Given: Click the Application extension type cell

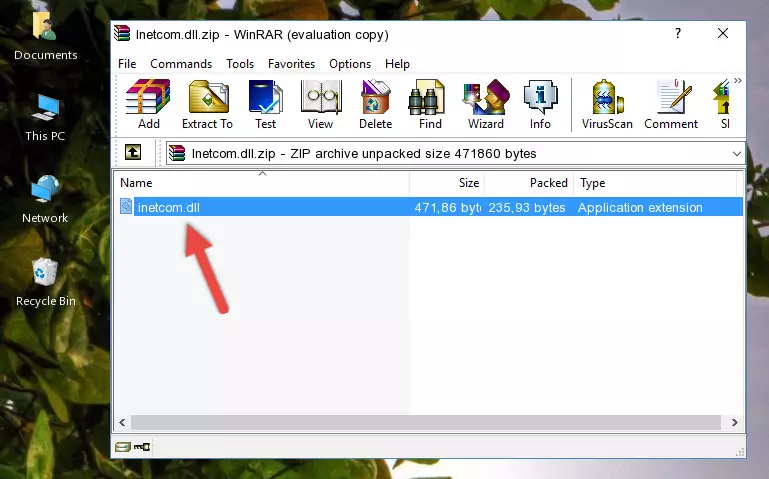Looking at the screenshot, I should (640, 207).
